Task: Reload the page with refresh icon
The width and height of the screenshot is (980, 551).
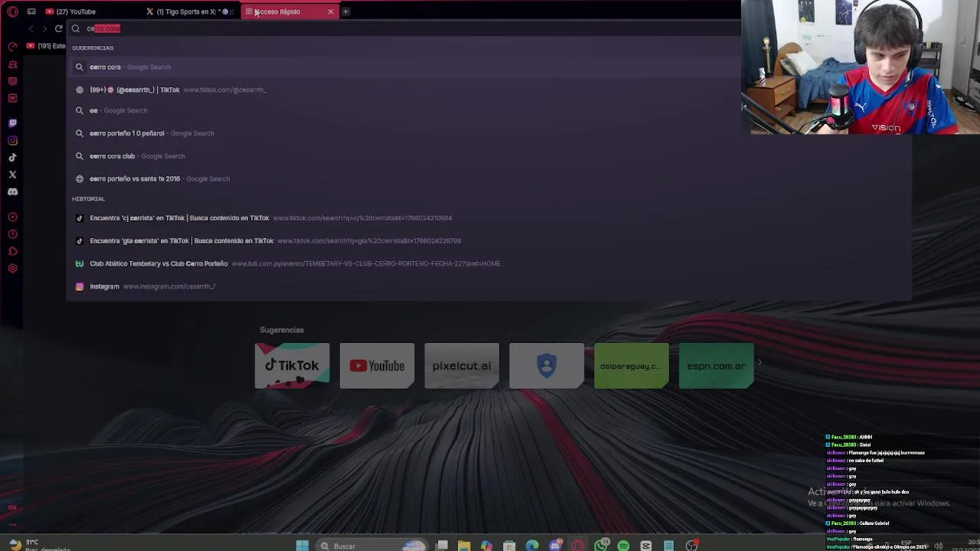Action: pyautogui.click(x=58, y=28)
